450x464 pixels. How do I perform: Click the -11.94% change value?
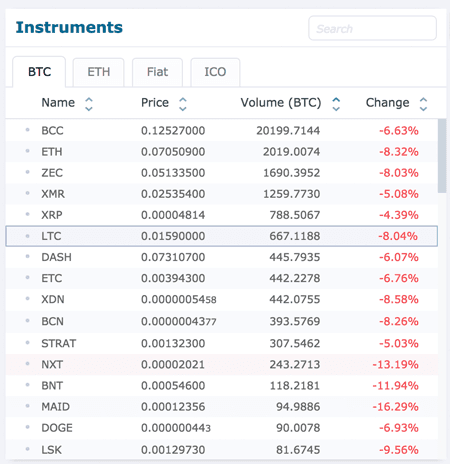395,386
